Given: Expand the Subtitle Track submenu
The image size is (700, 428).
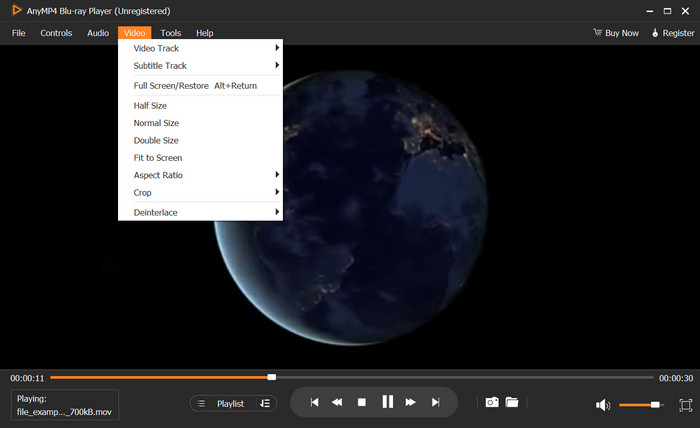Looking at the screenshot, I should pyautogui.click(x=200, y=66).
